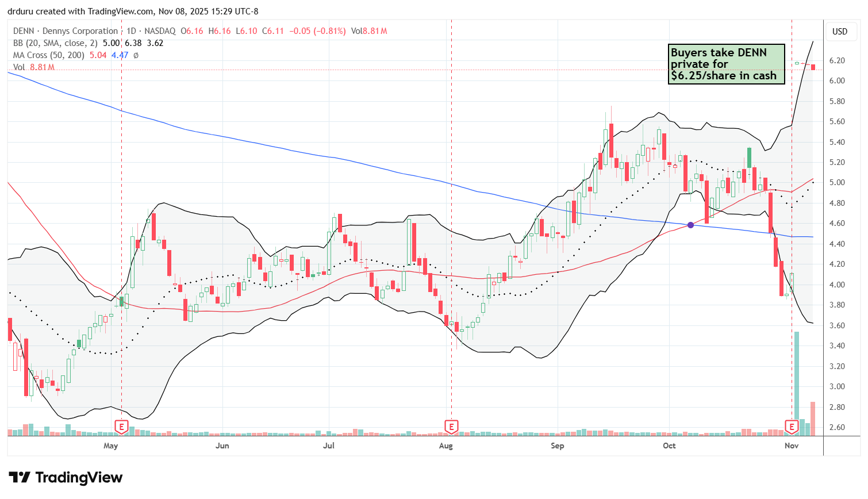Open the USD currency selector
Viewport: 868px width, 499px height.
pos(840,31)
